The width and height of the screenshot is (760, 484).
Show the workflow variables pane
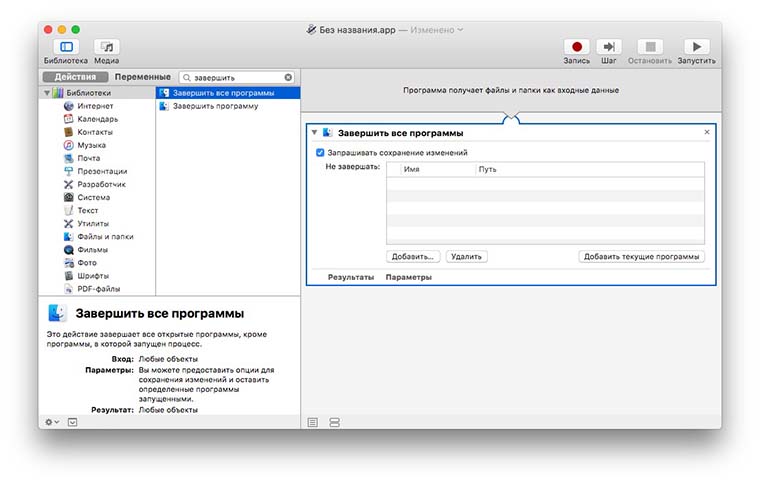(334, 422)
